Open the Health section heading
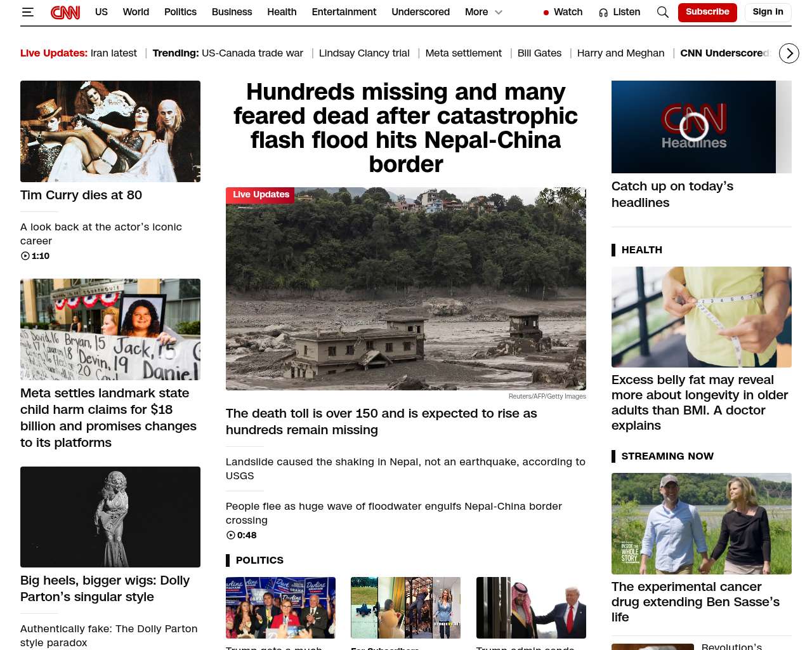This screenshot has width=812, height=650. [x=642, y=250]
